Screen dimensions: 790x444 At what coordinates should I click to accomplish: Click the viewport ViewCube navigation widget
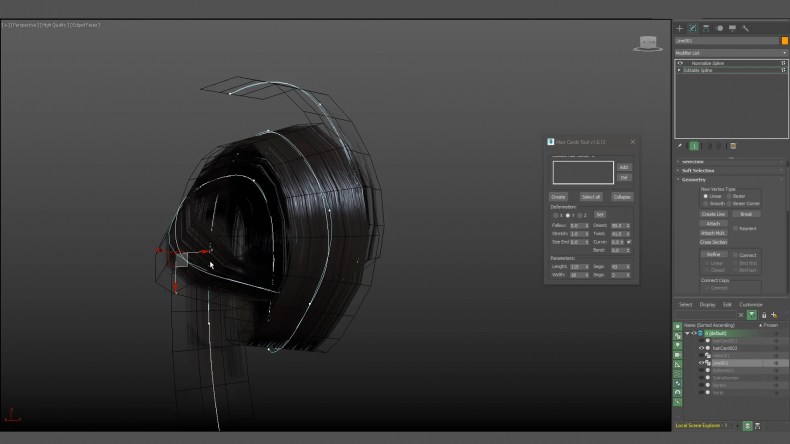[x=648, y=43]
